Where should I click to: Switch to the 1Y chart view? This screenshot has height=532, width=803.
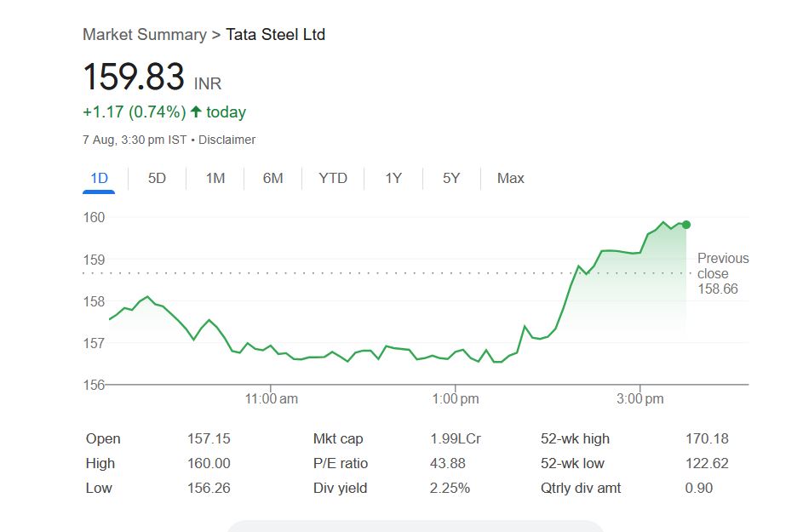point(393,178)
